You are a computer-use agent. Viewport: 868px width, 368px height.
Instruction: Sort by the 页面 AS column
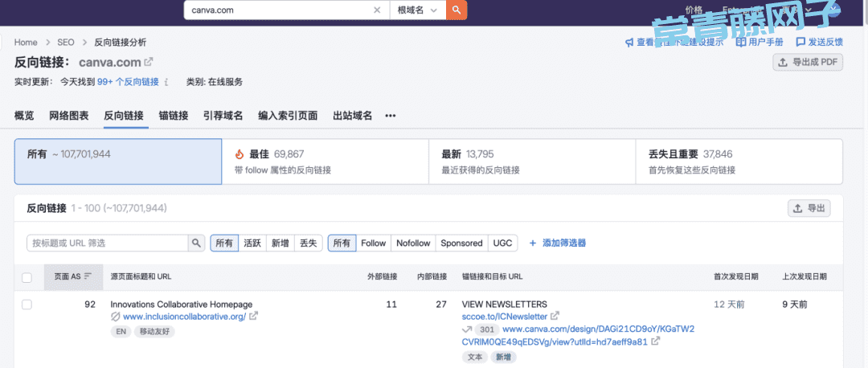[x=72, y=276]
